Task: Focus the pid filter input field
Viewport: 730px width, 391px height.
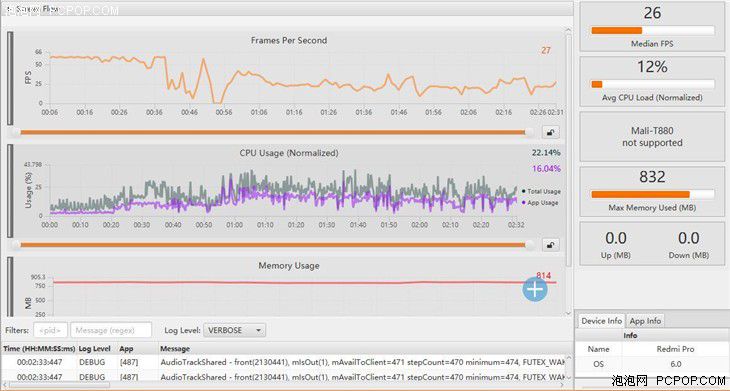Action: click(x=51, y=330)
